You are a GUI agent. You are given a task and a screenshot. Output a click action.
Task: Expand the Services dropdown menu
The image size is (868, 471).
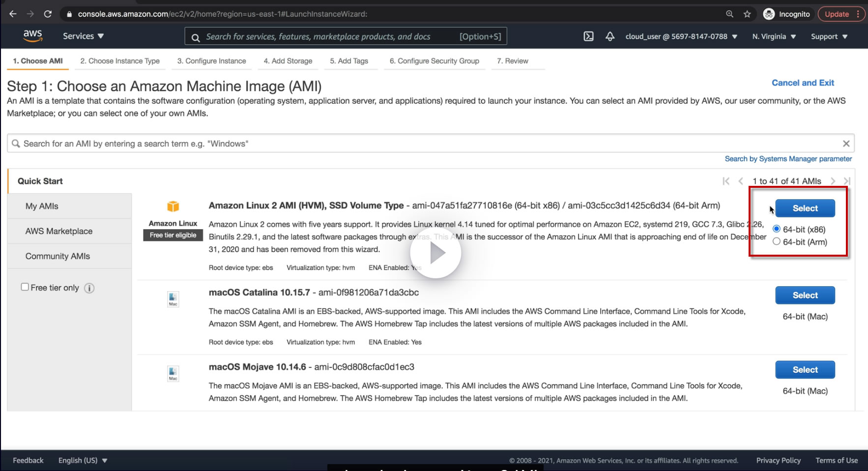point(83,36)
